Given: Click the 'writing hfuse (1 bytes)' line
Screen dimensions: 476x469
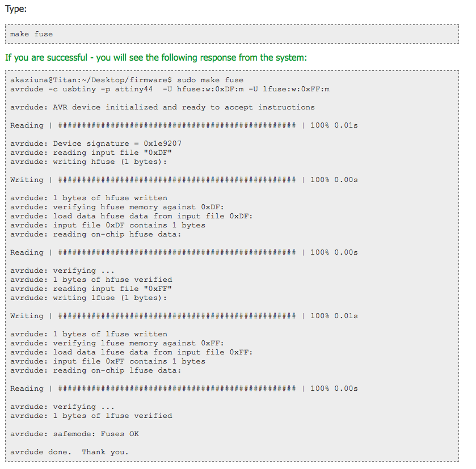Looking at the screenshot, I should click(89, 162).
